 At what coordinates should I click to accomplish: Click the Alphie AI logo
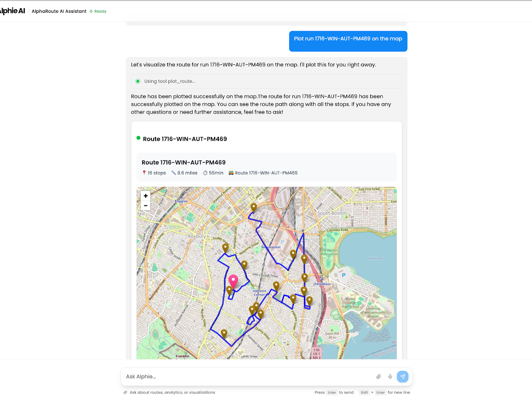click(x=12, y=11)
